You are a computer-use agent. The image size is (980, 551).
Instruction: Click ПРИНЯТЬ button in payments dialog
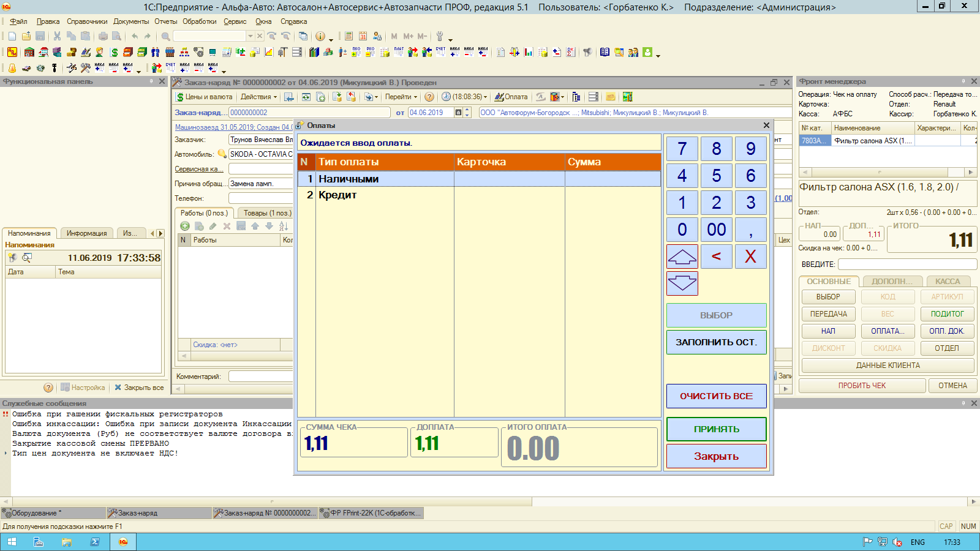[717, 429]
